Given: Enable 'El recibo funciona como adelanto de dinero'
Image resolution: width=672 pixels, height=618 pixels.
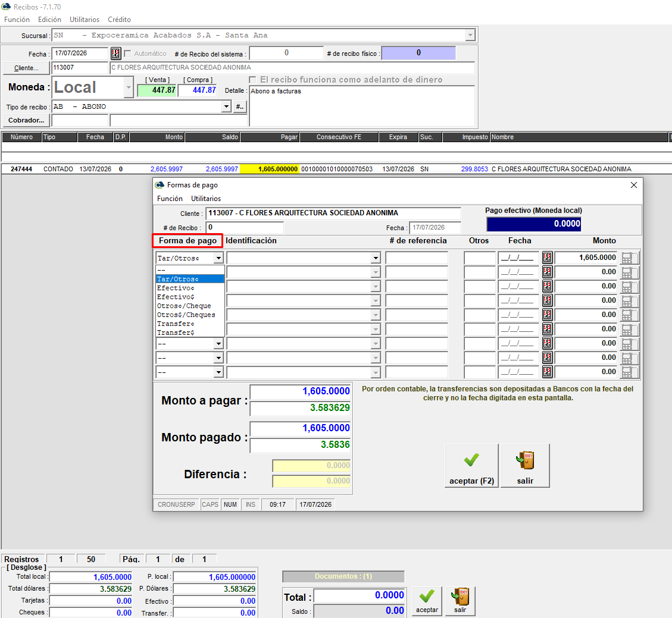Looking at the screenshot, I should 252,80.
